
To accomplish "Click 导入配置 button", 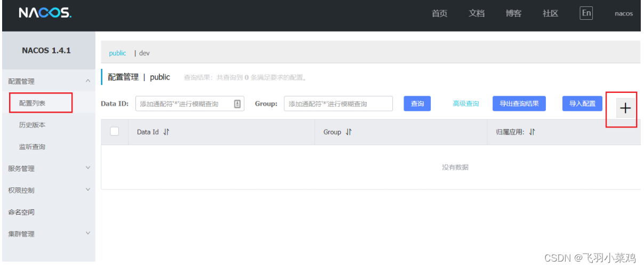I will point(582,104).
